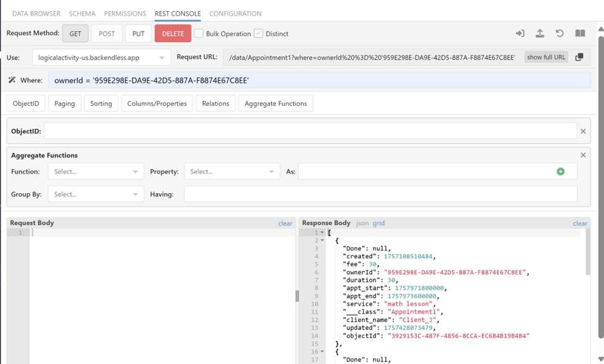
Task: Close the Aggregate Functions panel
Action: point(583,155)
